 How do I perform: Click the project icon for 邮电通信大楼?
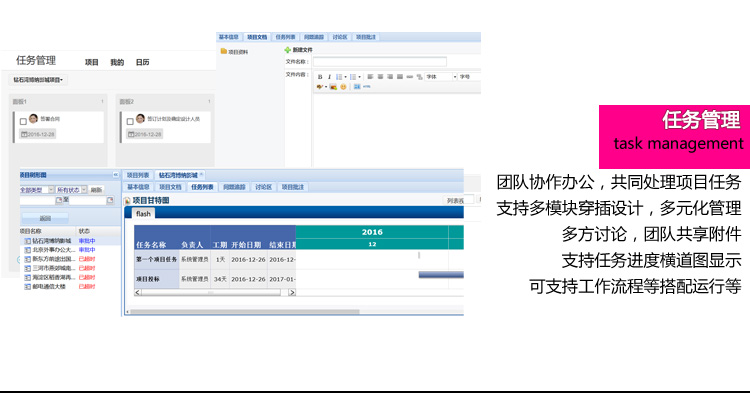point(28,287)
